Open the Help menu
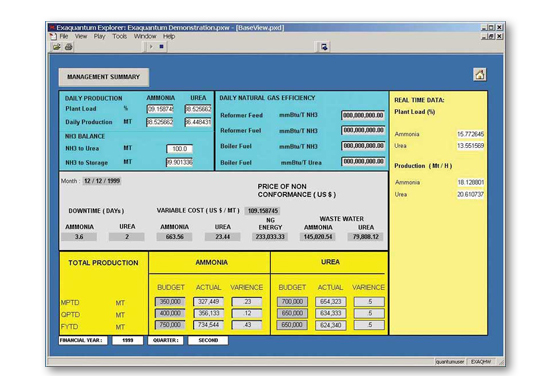This screenshot has height=376, width=551. pos(169,36)
